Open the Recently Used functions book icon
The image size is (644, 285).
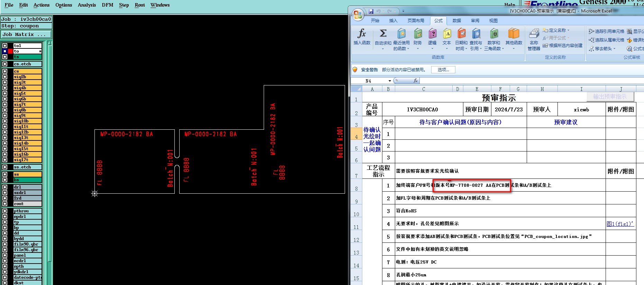pyautogui.click(x=401, y=34)
